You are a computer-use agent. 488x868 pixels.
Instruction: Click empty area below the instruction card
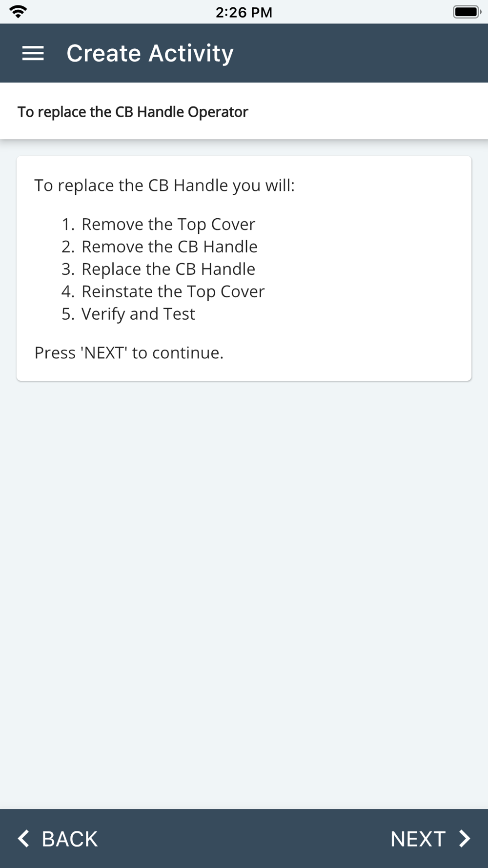coord(244,586)
